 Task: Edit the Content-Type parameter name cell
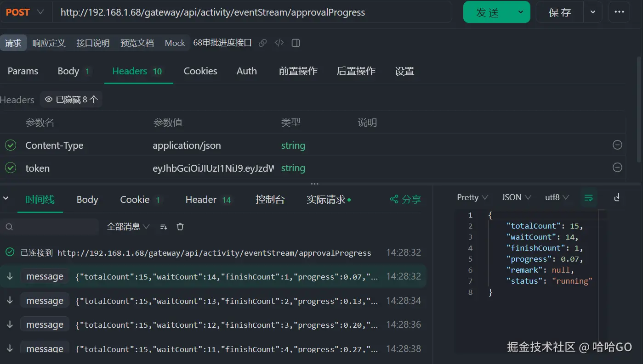point(54,146)
